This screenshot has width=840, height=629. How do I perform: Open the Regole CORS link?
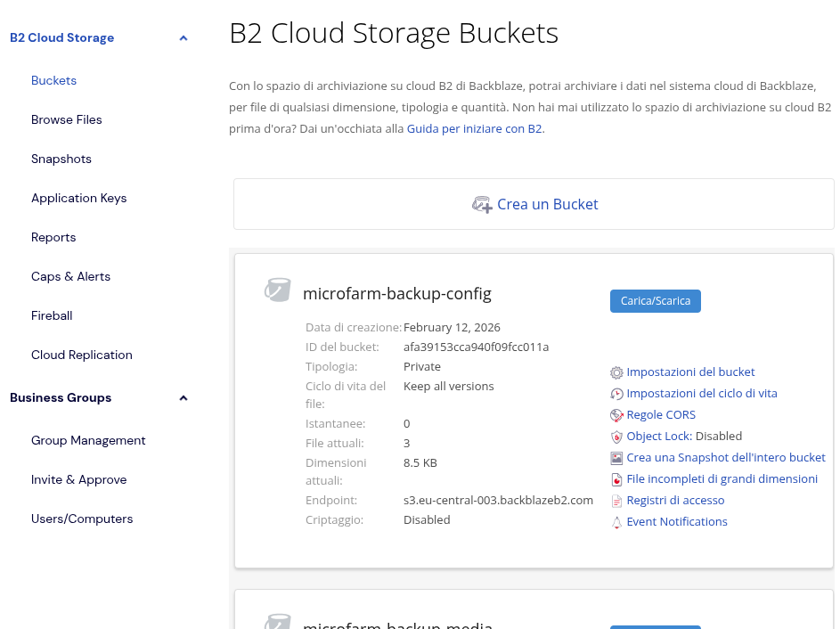click(x=661, y=414)
